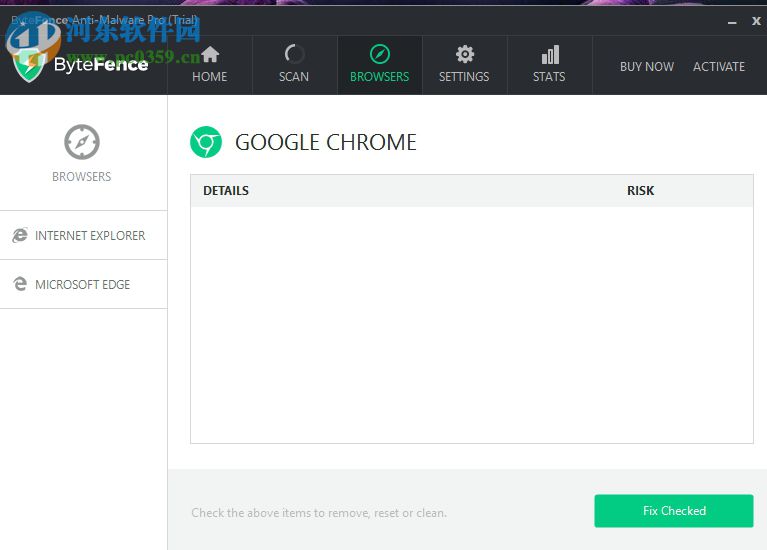This screenshot has height=550, width=767.
Task: Click the DETAILS column header
Action: click(226, 190)
